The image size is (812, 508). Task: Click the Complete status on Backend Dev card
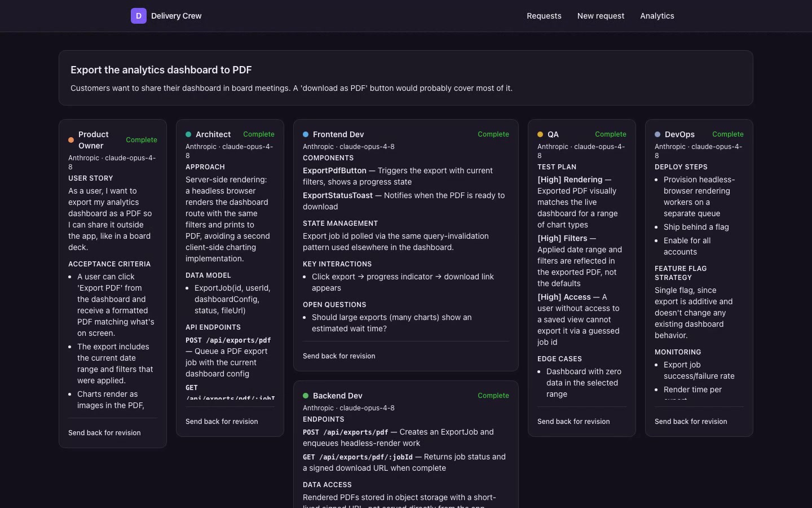tap(493, 396)
